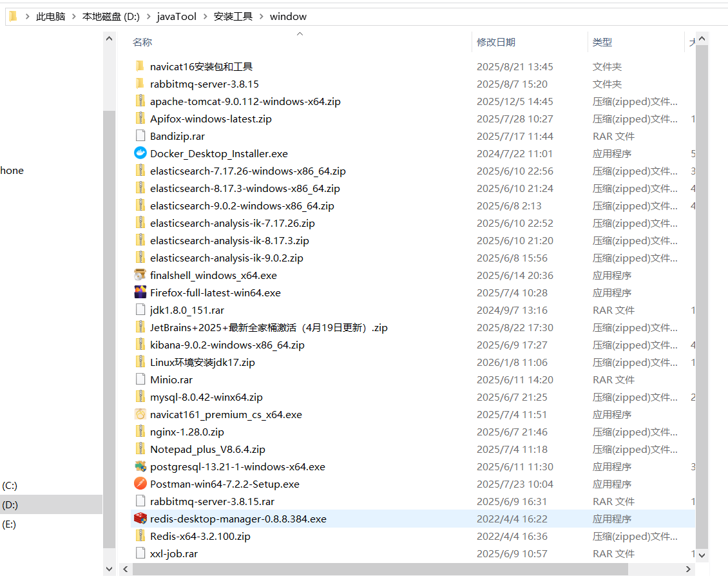
Task: Click the finalshell_windows_x64.exe icon
Action: [x=140, y=275]
